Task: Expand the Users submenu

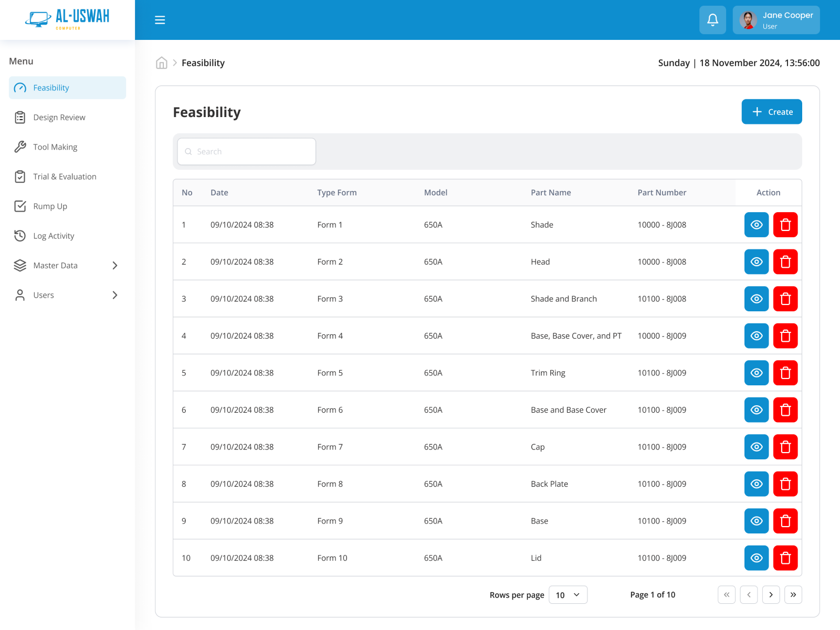Action: tap(115, 295)
